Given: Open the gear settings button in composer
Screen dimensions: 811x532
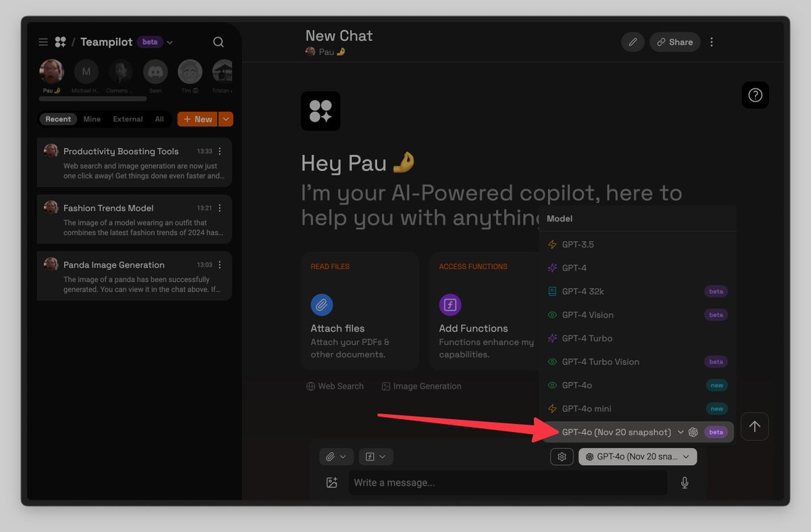Looking at the screenshot, I should (562, 457).
